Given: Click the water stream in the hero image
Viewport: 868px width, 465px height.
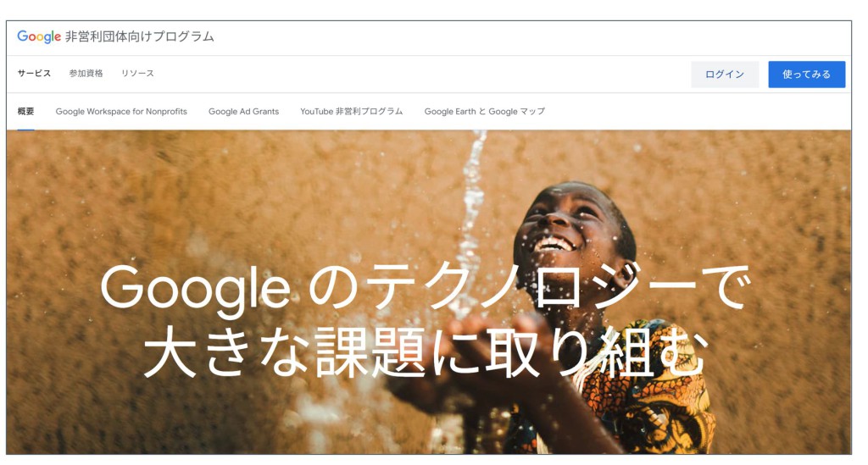Looking at the screenshot, I should (470, 221).
